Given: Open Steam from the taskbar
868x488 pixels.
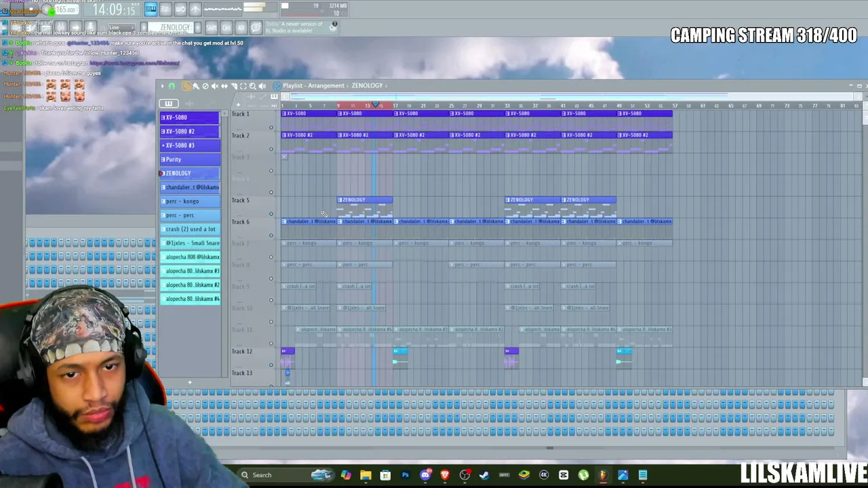Looking at the screenshot, I should (x=484, y=475).
